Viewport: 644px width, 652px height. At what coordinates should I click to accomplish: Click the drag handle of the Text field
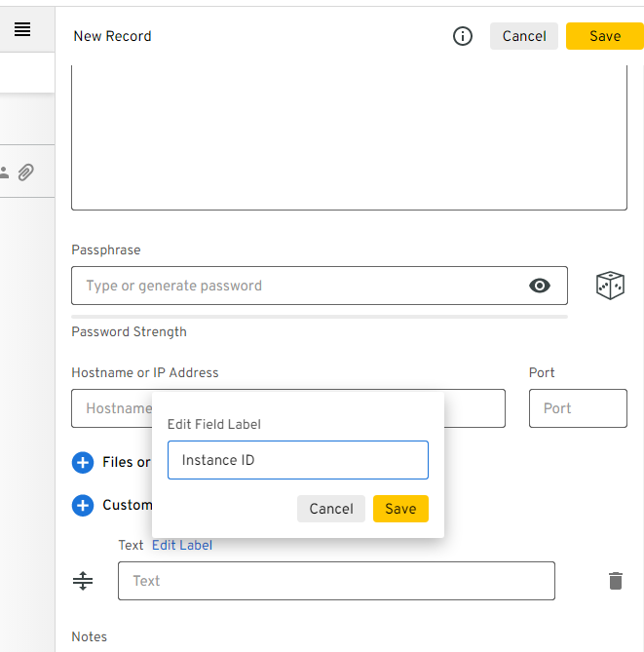[83, 581]
